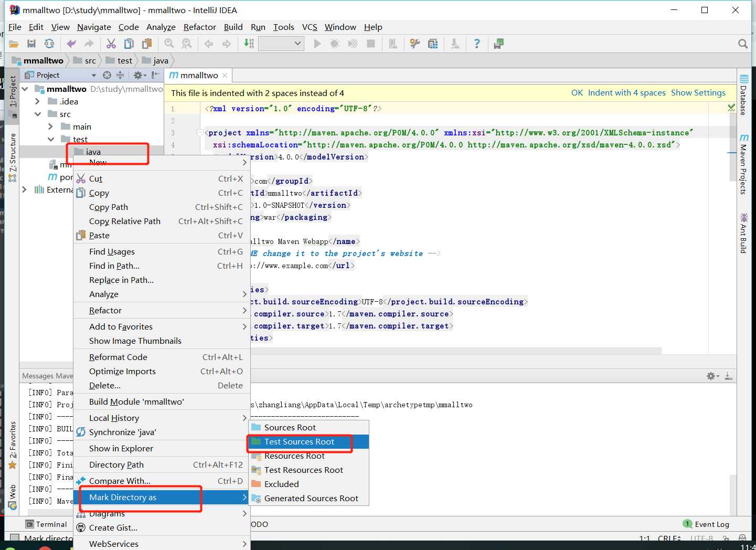Select Local History submenu entry
Image resolution: width=756 pixels, height=550 pixels.
[x=162, y=418]
